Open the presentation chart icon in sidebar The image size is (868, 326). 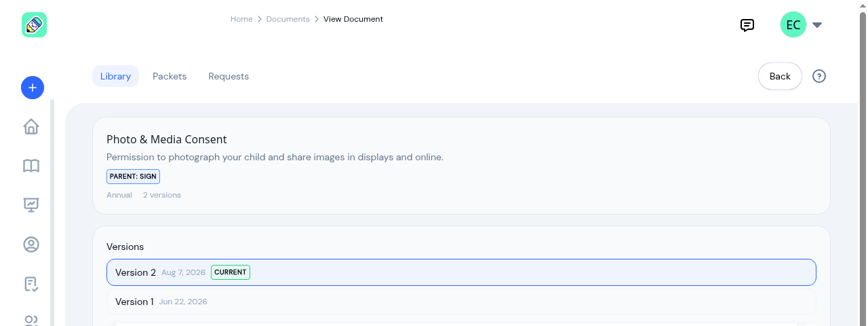[x=31, y=205]
